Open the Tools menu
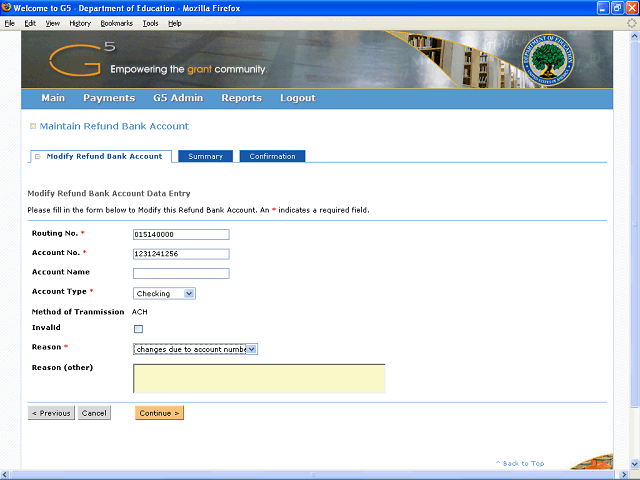This screenshot has width=640, height=480. 150,24
